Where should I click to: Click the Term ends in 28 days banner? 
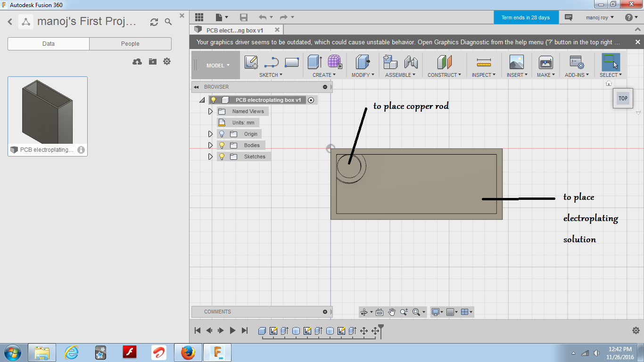pos(526,17)
